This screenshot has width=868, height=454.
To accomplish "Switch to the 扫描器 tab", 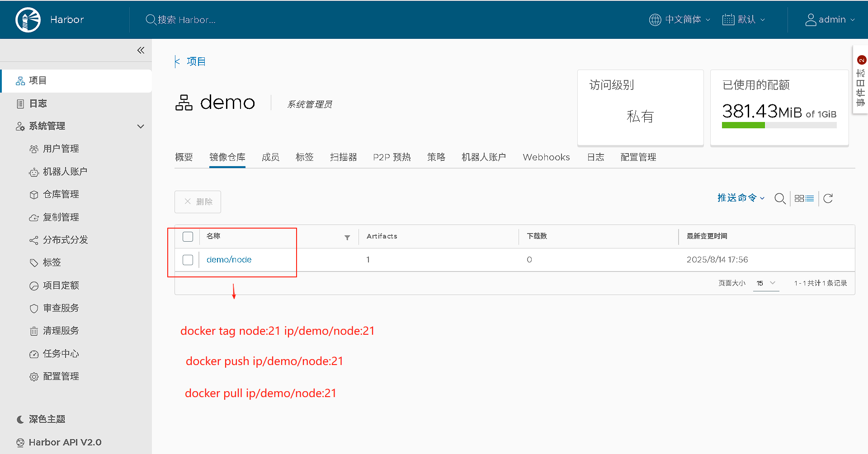I will coord(344,157).
